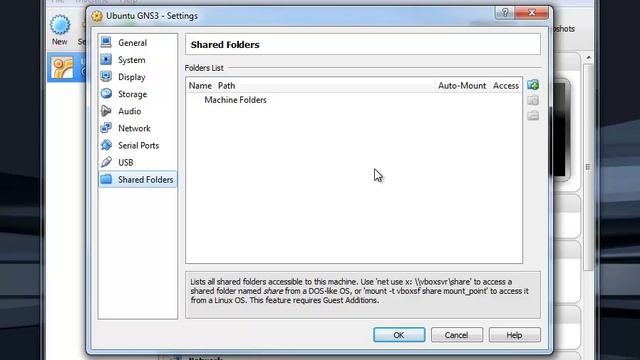Click the Audio speaker icon

coord(106,111)
